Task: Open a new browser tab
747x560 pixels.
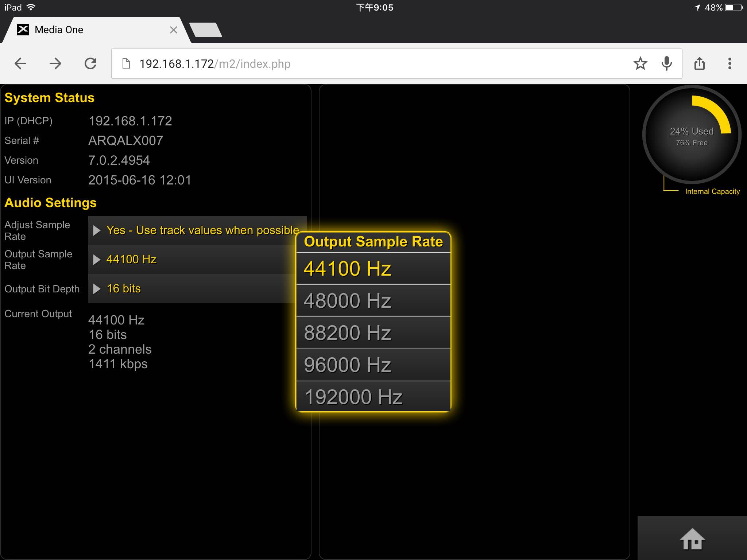Action: pyautogui.click(x=206, y=30)
